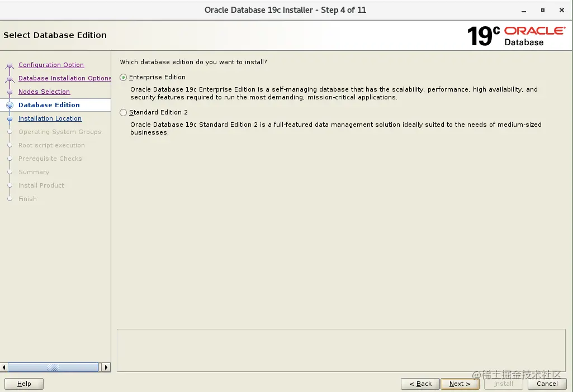Open the Configuration Option step link
Screen dimensions: 573x392
point(51,65)
